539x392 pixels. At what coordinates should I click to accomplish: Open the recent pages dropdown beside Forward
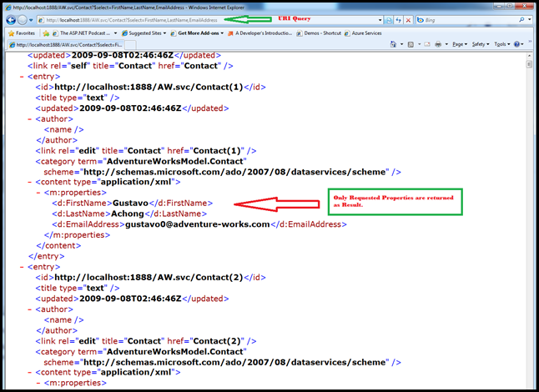(31, 20)
